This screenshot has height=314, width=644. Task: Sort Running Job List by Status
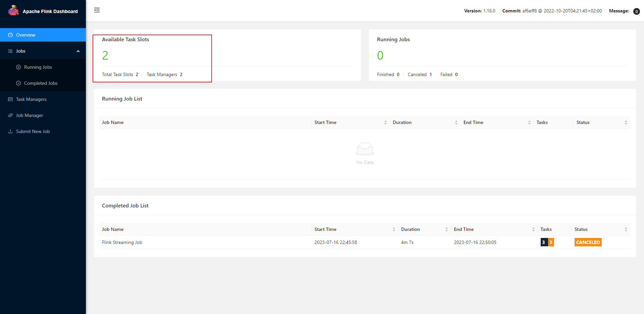pos(626,123)
